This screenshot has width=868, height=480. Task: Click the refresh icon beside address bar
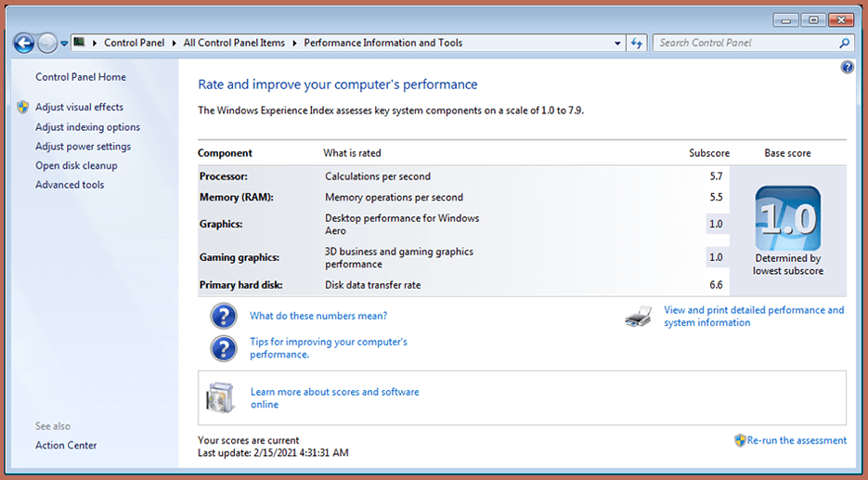[x=637, y=43]
